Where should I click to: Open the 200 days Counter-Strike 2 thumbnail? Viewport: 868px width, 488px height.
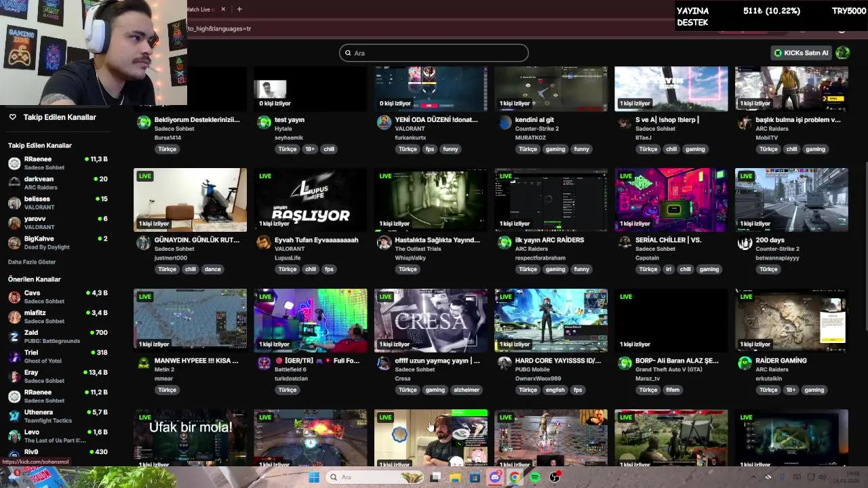pyautogui.click(x=791, y=200)
